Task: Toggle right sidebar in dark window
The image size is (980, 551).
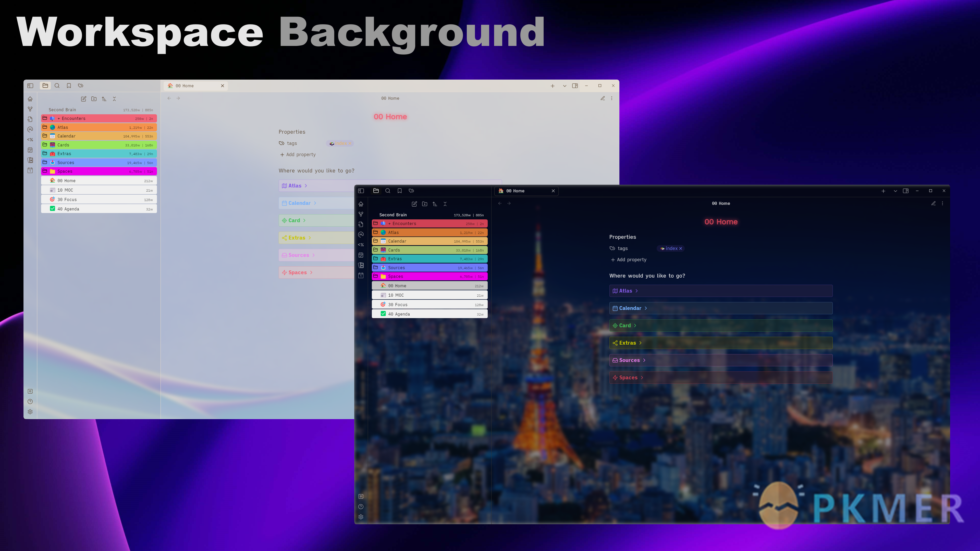Action: (x=906, y=191)
